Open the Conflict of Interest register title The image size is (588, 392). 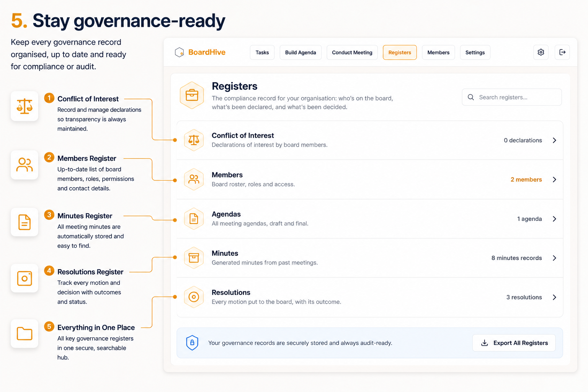click(243, 136)
